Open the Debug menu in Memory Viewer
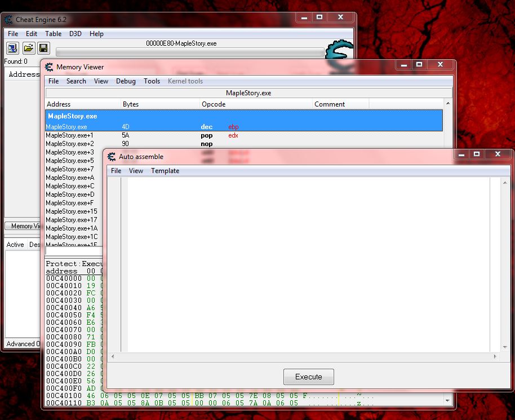The width and height of the screenshot is (515, 420). [x=125, y=81]
